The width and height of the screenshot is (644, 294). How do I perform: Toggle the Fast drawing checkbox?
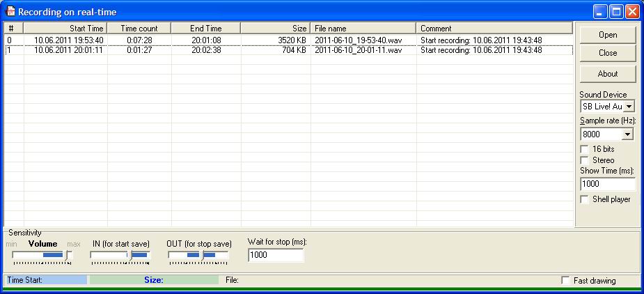point(565,281)
